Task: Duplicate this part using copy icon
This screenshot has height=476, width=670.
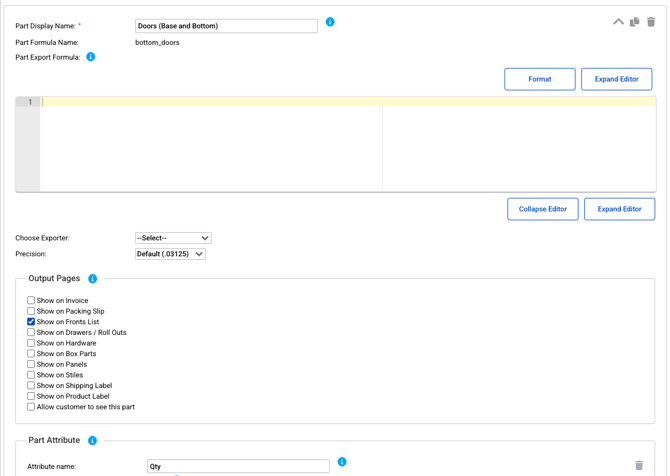Action: [x=634, y=21]
